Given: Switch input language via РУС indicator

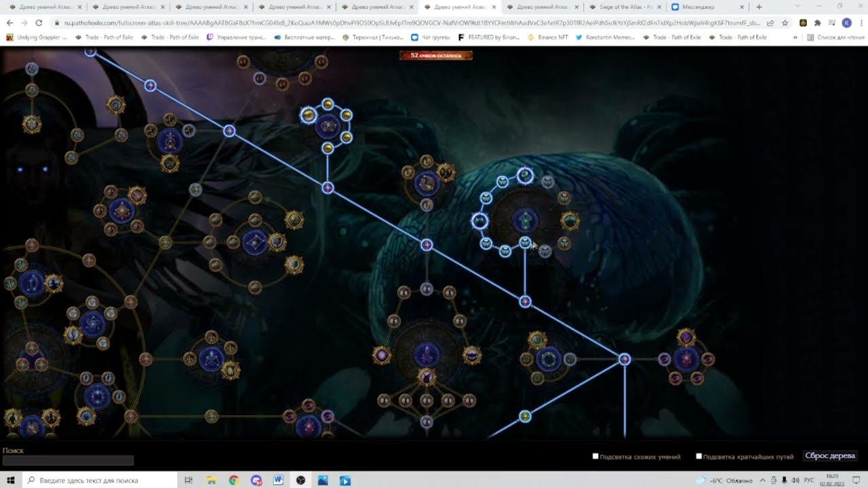Looking at the screenshot, I should 808,480.
